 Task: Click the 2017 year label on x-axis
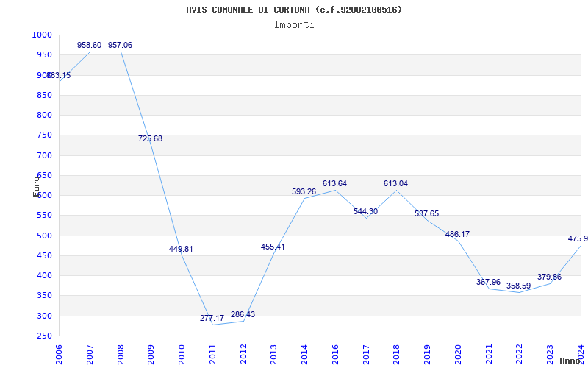[366, 354]
